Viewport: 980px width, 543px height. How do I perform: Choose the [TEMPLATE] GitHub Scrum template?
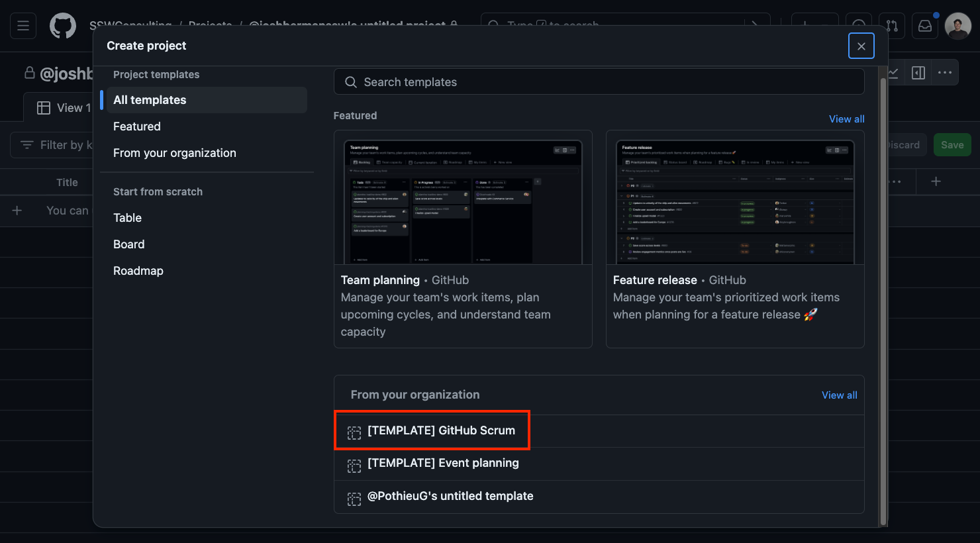pos(441,431)
